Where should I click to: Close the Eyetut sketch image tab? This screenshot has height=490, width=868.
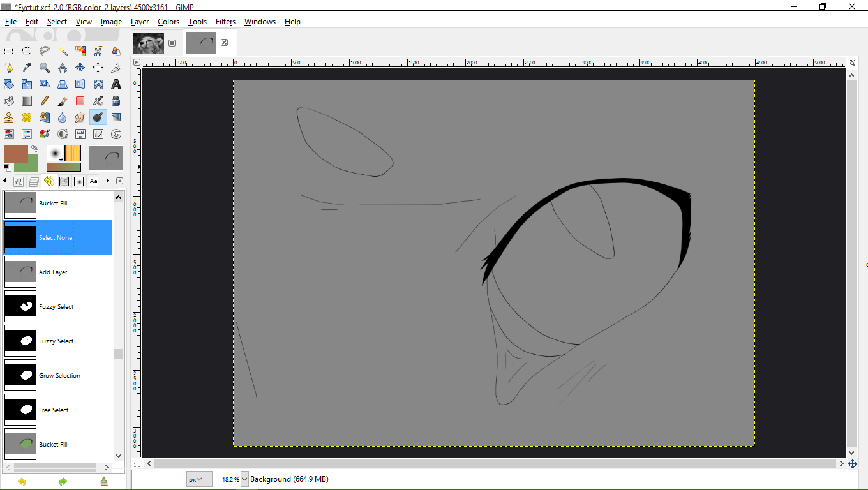click(224, 43)
